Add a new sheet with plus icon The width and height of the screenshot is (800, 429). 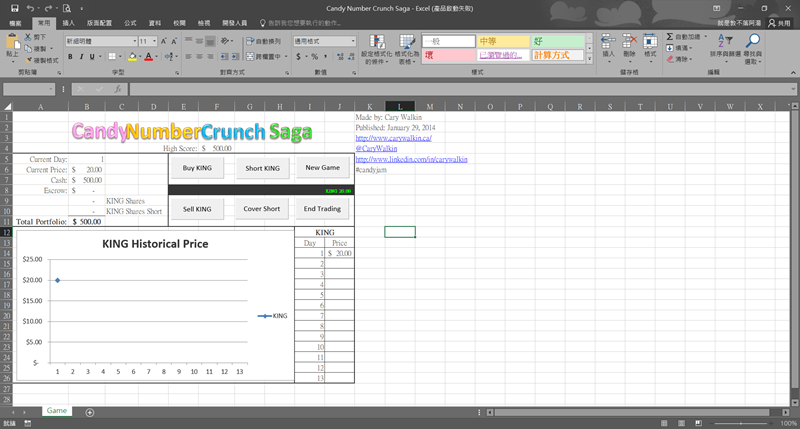point(90,411)
